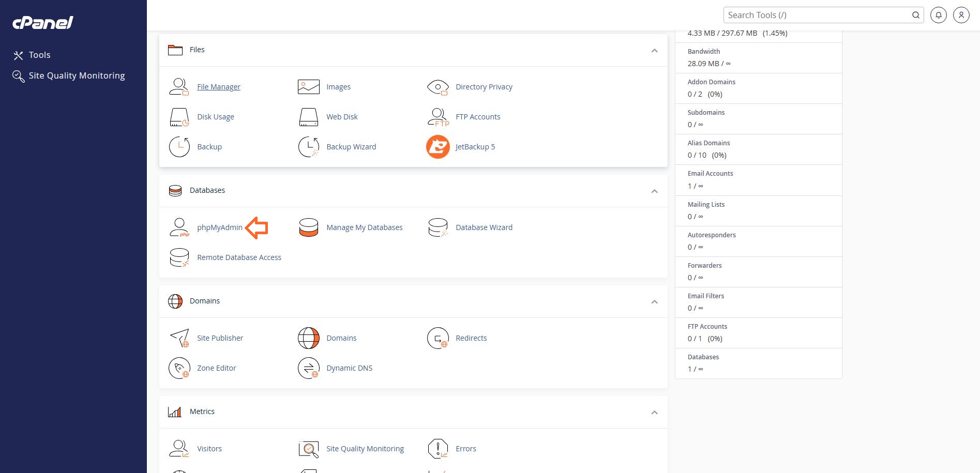Click the Directory Privacy eye icon
The height and width of the screenshot is (473, 980).
coord(438,87)
